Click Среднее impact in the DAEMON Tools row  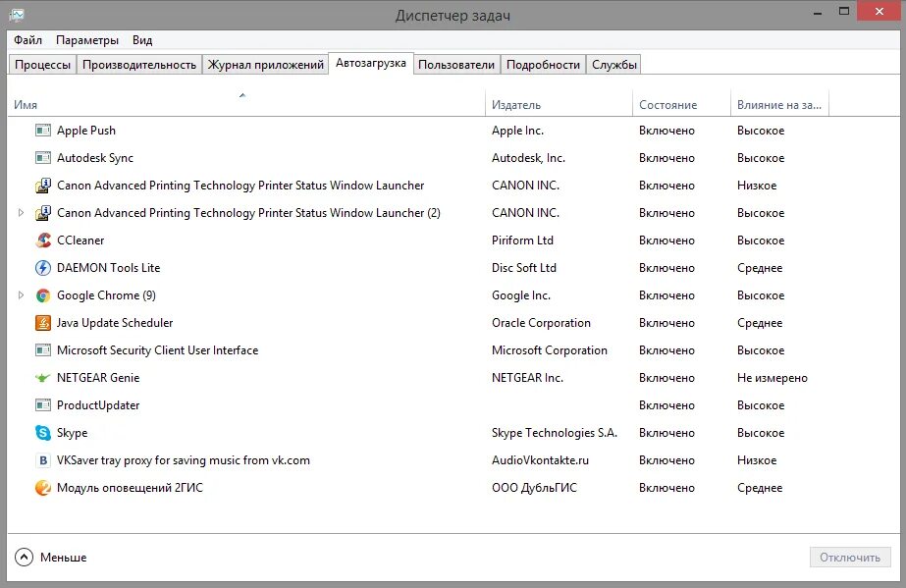[759, 267]
